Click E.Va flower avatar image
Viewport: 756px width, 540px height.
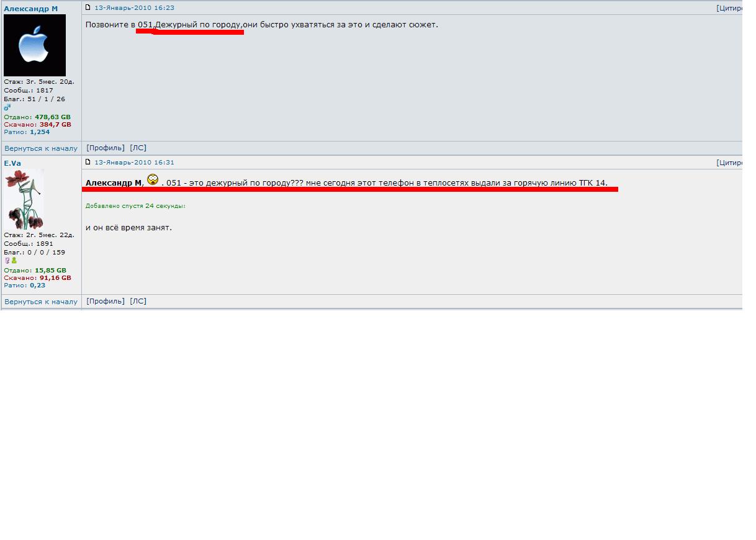(24, 199)
